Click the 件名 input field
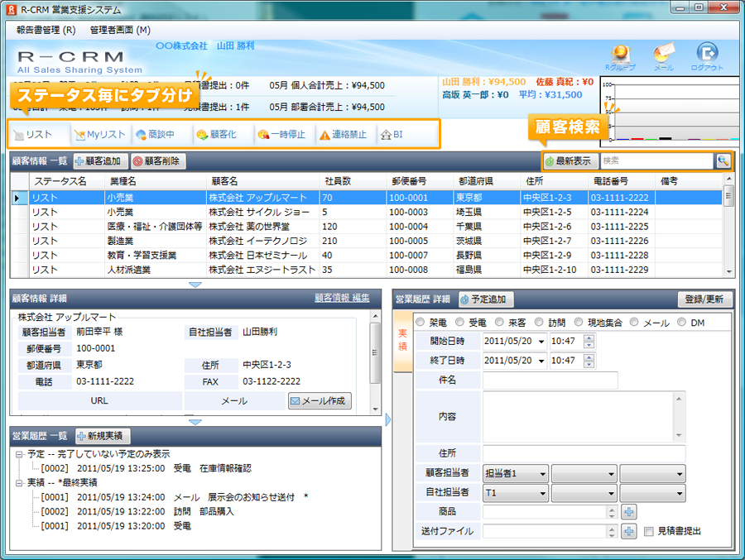The width and height of the screenshot is (745, 560). click(x=550, y=381)
